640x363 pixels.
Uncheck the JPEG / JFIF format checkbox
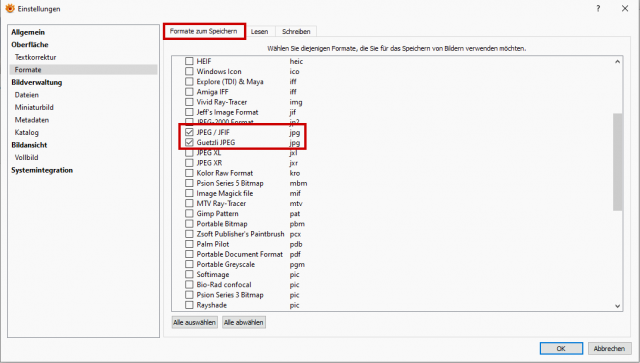tap(189, 132)
